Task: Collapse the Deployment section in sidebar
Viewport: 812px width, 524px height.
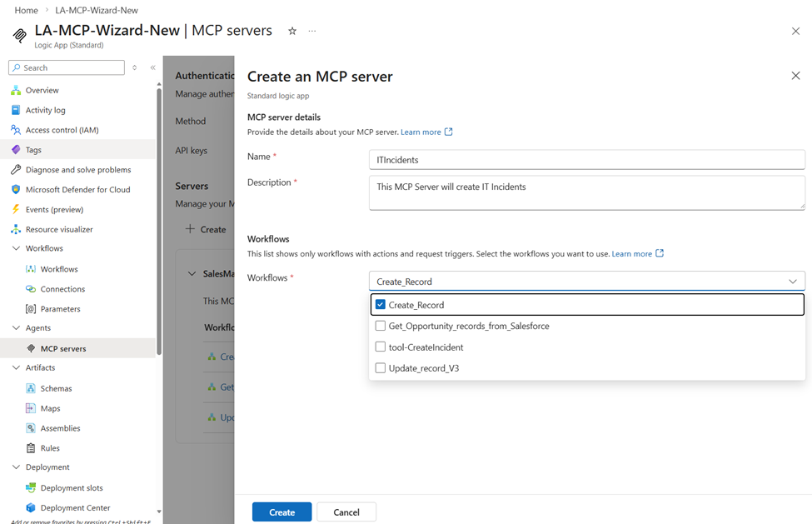Action: pos(16,467)
